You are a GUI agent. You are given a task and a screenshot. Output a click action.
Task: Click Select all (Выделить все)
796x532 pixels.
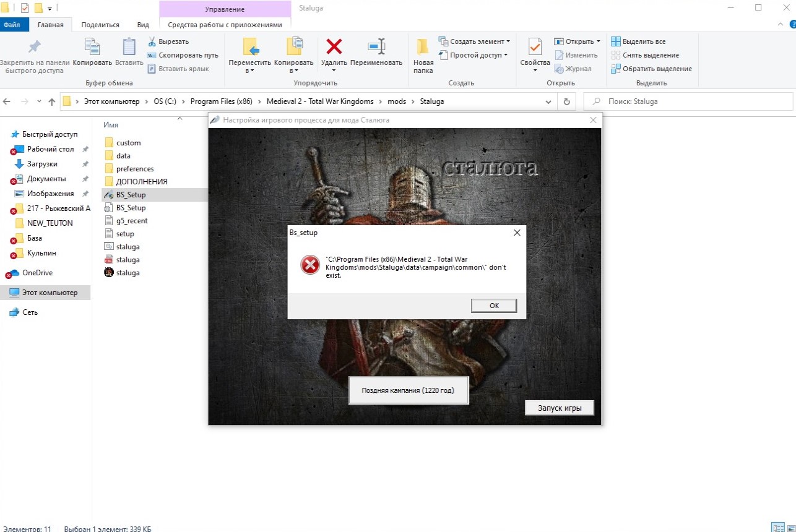pos(638,41)
